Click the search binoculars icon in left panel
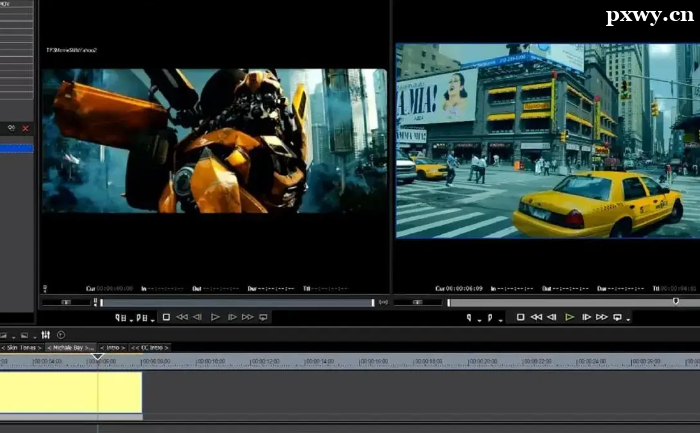 11,129
